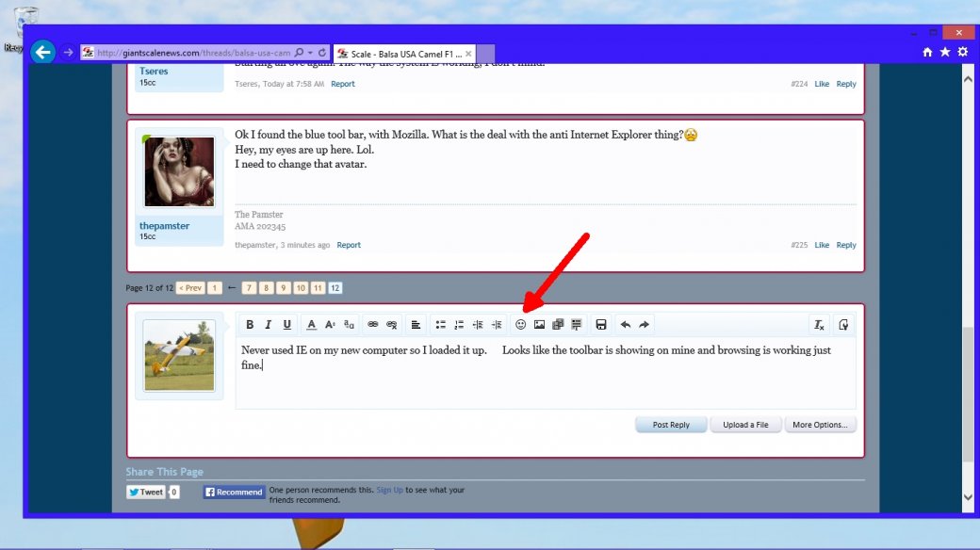Viewport: 980px width, 550px height.
Task: Click Facebook Recommend button
Action: click(235, 492)
